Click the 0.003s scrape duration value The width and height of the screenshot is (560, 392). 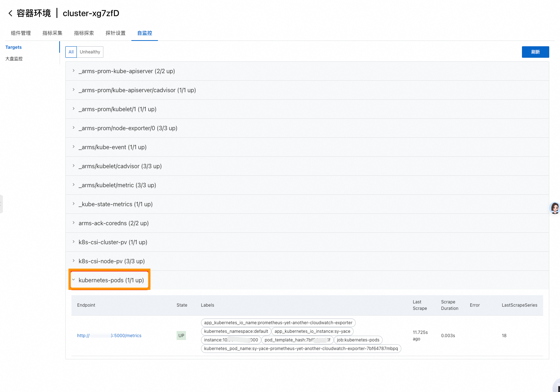[448, 336]
